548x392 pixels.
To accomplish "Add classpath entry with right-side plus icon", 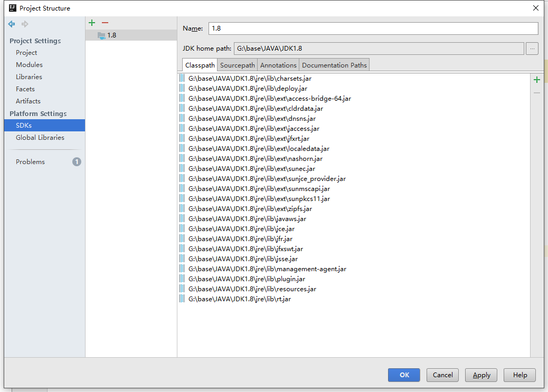I will tap(537, 80).
